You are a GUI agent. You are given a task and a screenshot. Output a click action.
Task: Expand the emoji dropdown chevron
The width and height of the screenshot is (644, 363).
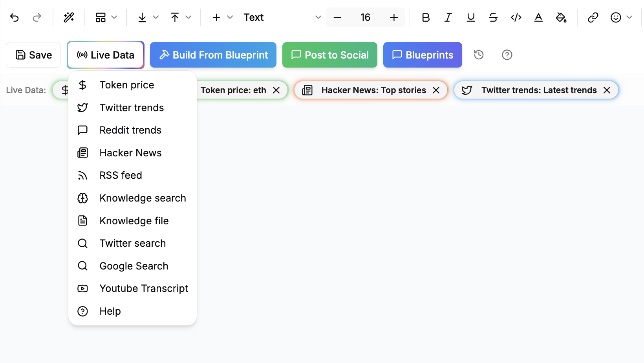tap(629, 17)
